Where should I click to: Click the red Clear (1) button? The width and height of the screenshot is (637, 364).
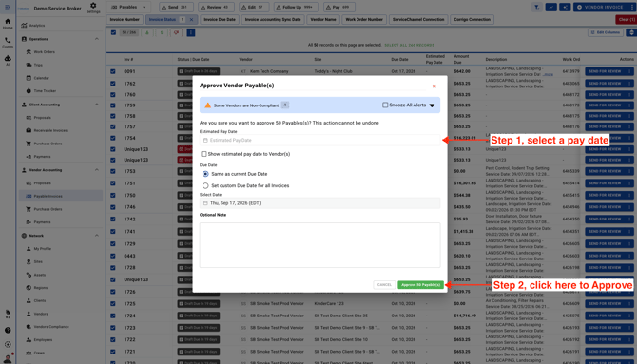click(x=626, y=20)
